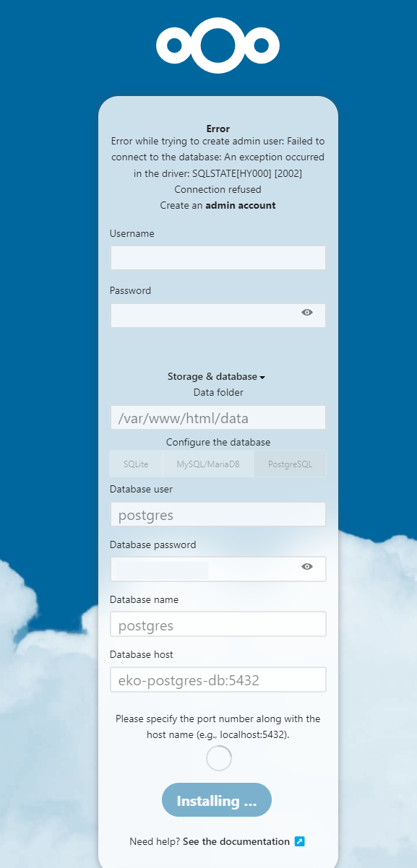
Task: Choose MySQL/MariaDB database type
Action: click(x=208, y=464)
